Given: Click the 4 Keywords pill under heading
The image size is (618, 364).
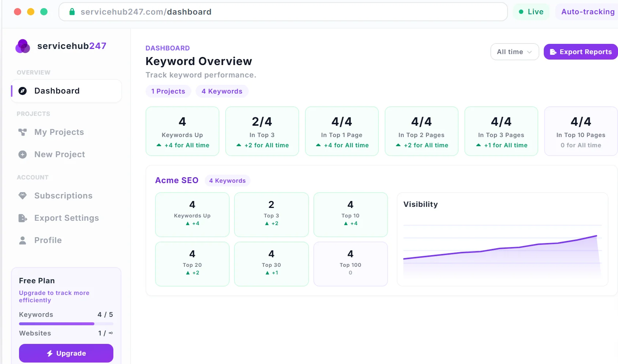Looking at the screenshot, I should (x=222, y=91).
